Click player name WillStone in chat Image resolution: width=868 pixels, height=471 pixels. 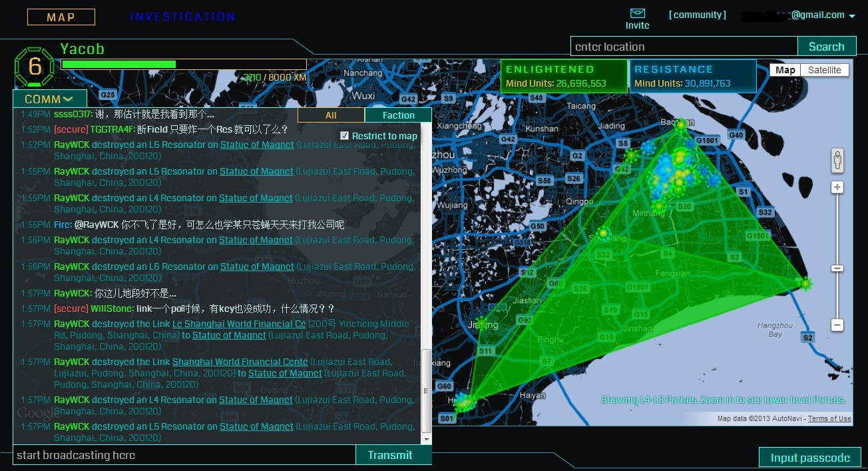(112, 308)
